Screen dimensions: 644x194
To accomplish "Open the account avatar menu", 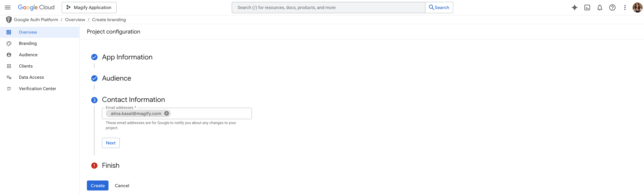I will tap(638, 7).
